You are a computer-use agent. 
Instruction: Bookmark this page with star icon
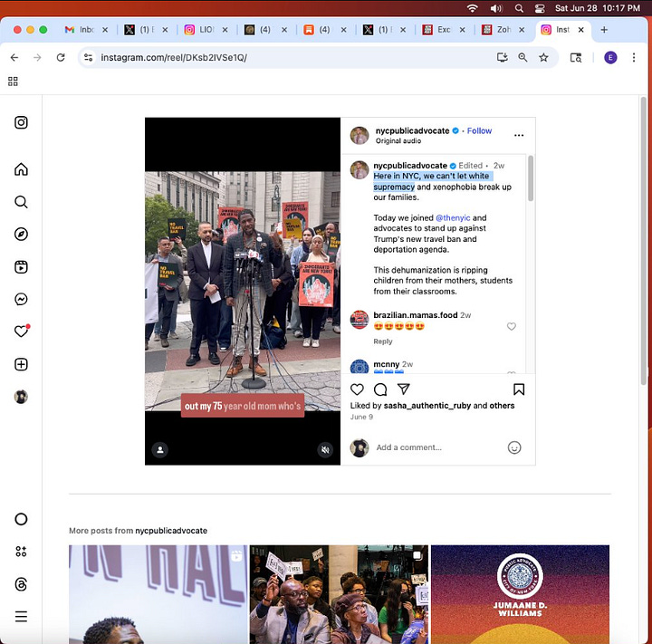coord(543,57)
